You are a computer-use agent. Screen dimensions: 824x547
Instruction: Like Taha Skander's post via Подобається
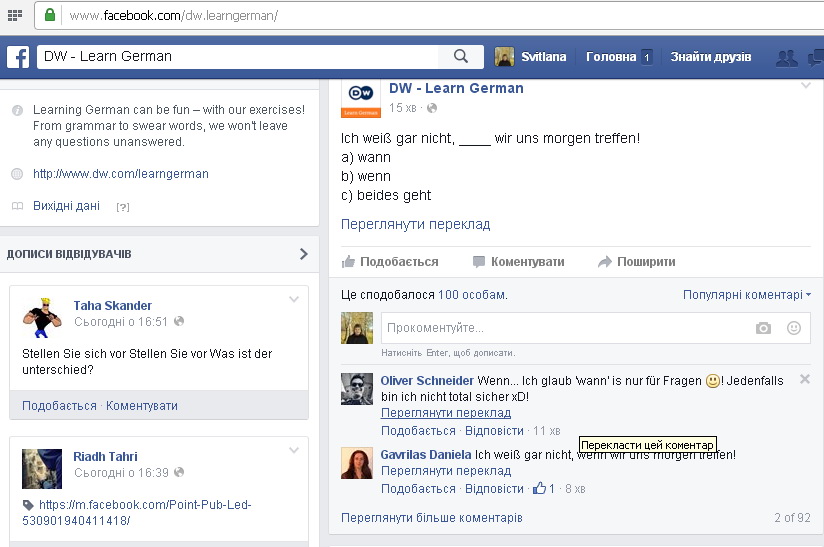pos(59,406)
